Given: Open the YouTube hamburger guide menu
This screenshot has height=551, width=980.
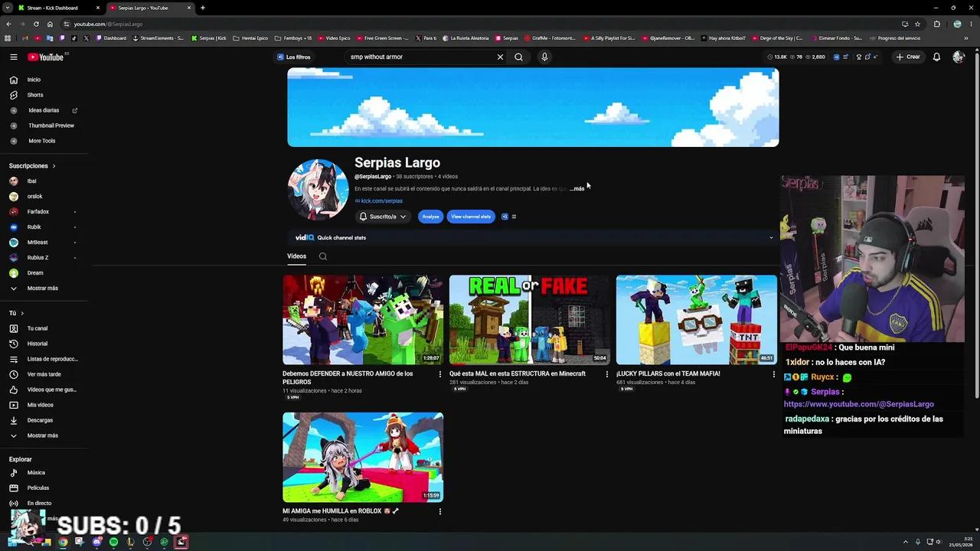Looking at the screenshot, I should (14, 57).
